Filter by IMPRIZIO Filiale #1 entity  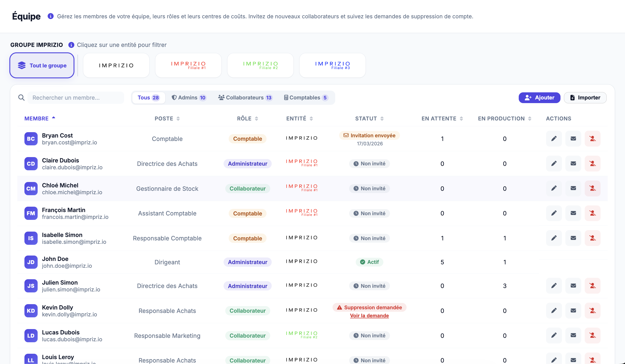coord(188,65)
